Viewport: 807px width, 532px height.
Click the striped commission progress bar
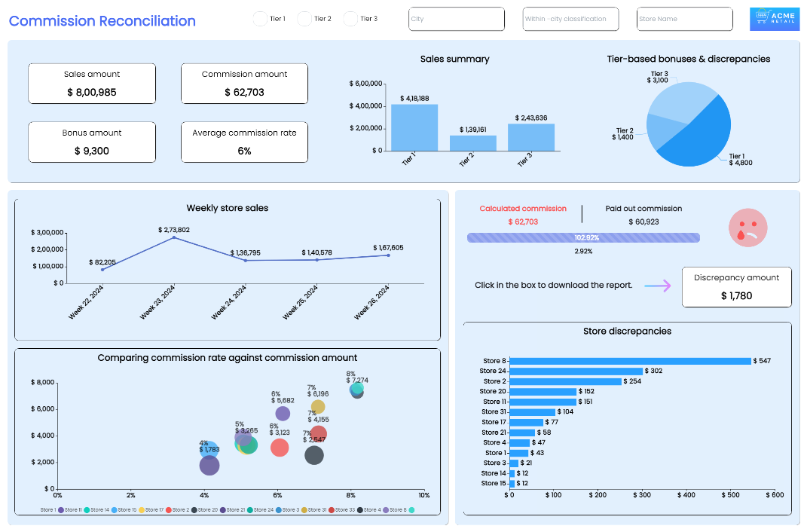pyautogui.click(x=582, y=237)
